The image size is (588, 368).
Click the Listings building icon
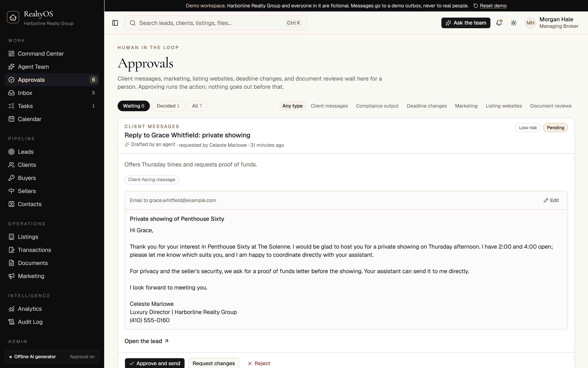(11, 237)
